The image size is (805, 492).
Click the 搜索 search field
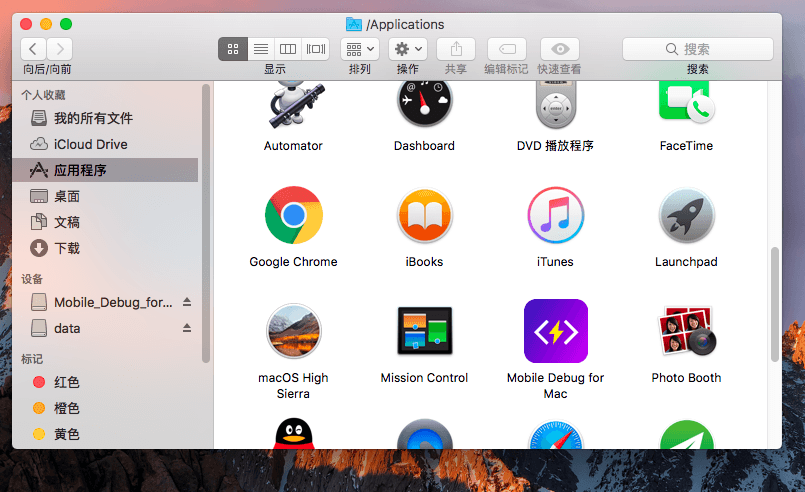click(698, 49)
